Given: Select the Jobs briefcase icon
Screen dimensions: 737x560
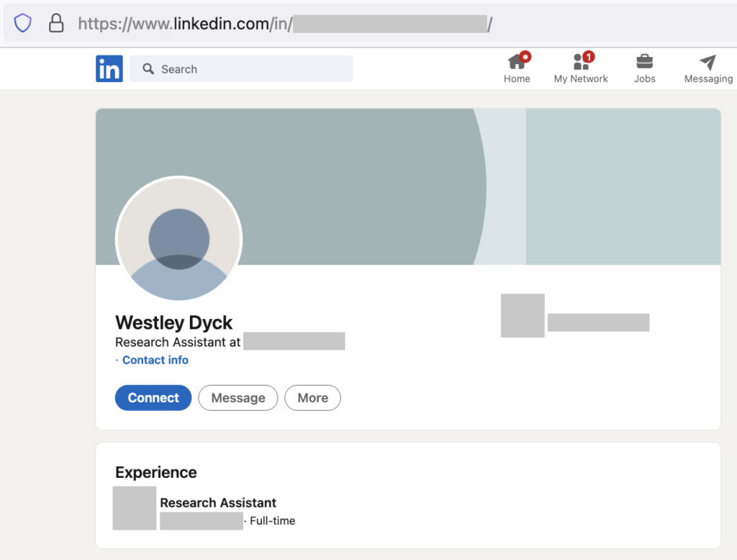Looking at the screenshot, I should 644,63.
